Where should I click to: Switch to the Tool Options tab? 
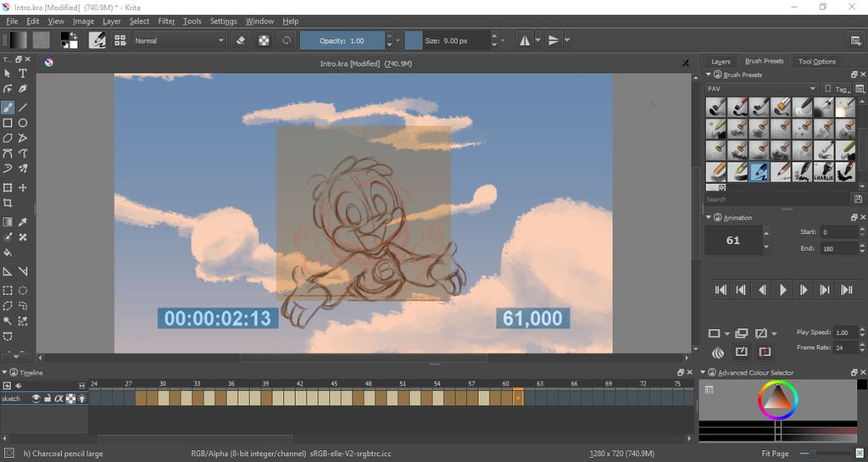click(x=816, y=61)
